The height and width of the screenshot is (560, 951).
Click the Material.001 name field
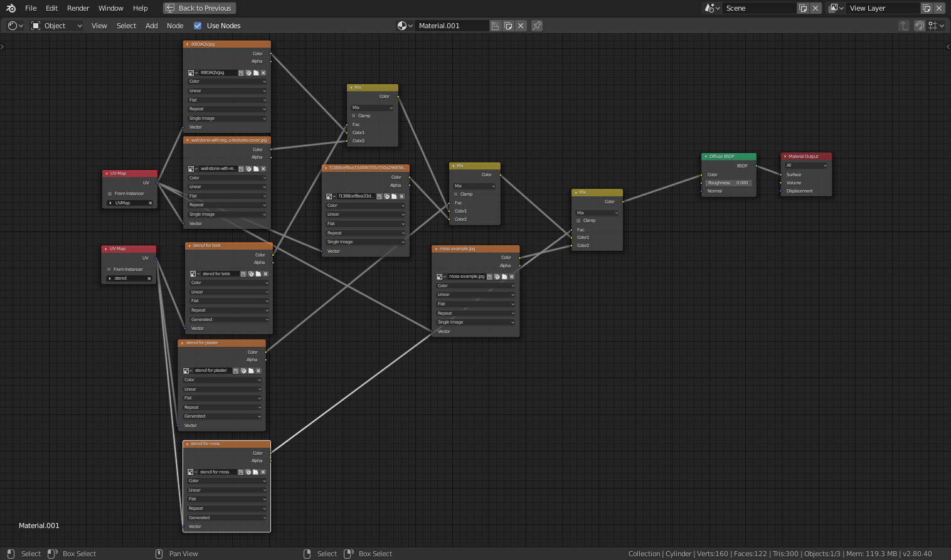pyautogui.click(x=452, y=26)
